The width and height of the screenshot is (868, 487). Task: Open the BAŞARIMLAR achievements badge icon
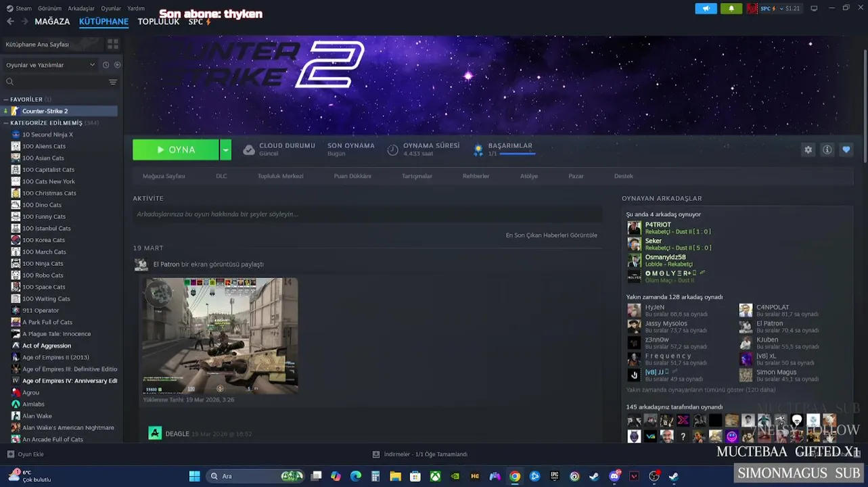(478, 149)
